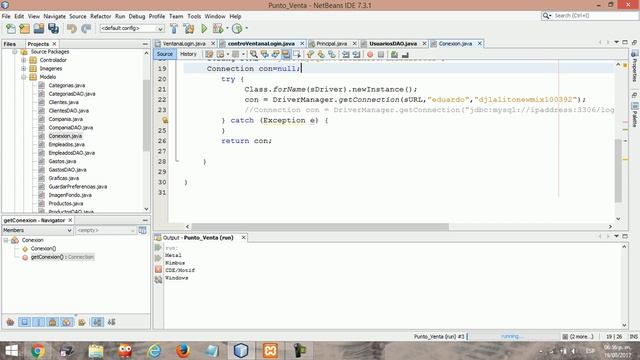This screenshot has width=640, height=360.
Task: Click the New File toolbar icon
Action: 11,29
